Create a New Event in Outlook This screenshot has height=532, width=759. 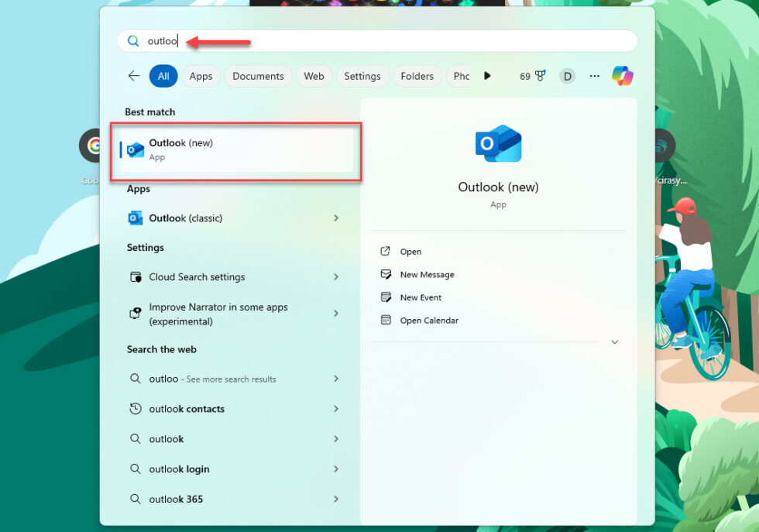coord(420,297)
